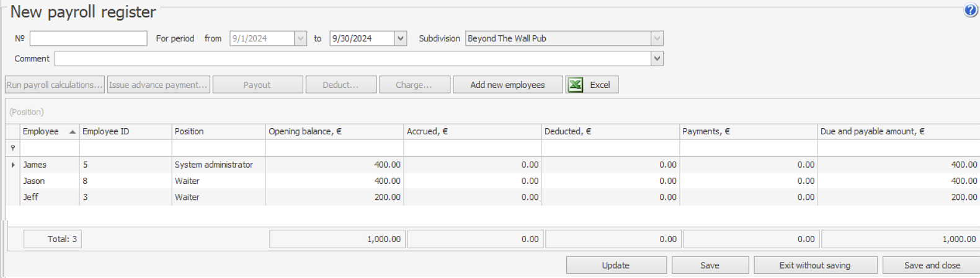Click the filter row funnel icon
Screen dimensions: 980x278
tap(13, 148)
